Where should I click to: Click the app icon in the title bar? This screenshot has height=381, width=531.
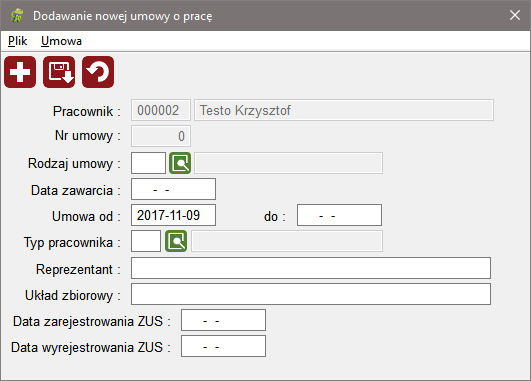17,16
